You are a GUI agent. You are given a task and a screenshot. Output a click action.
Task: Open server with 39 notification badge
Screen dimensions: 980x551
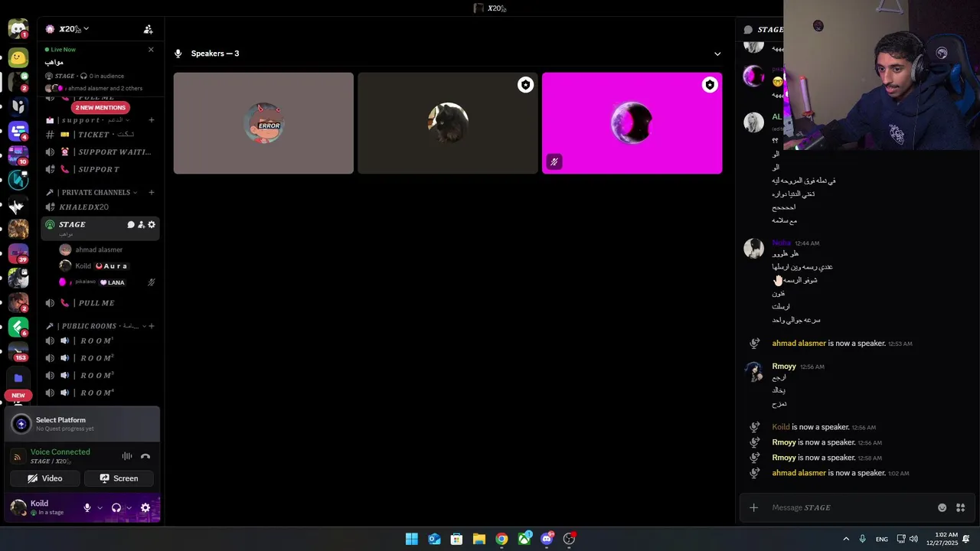pos(18,253)
